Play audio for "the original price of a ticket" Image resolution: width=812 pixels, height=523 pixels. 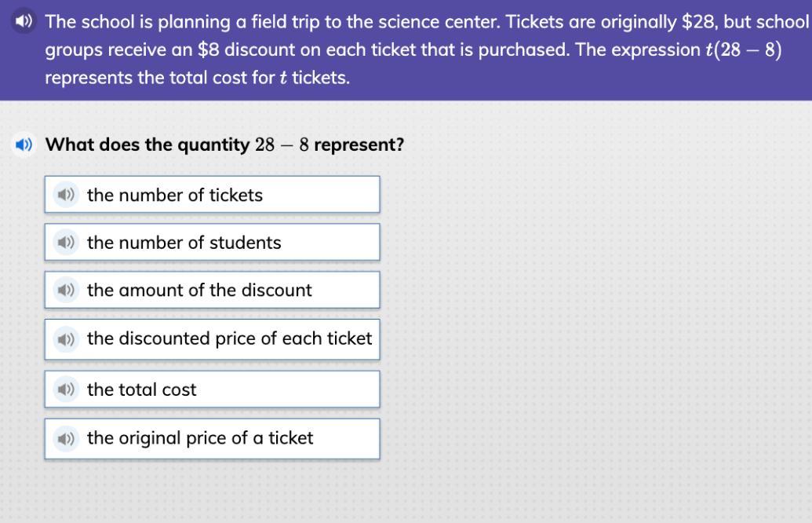(x=66, y=438)
